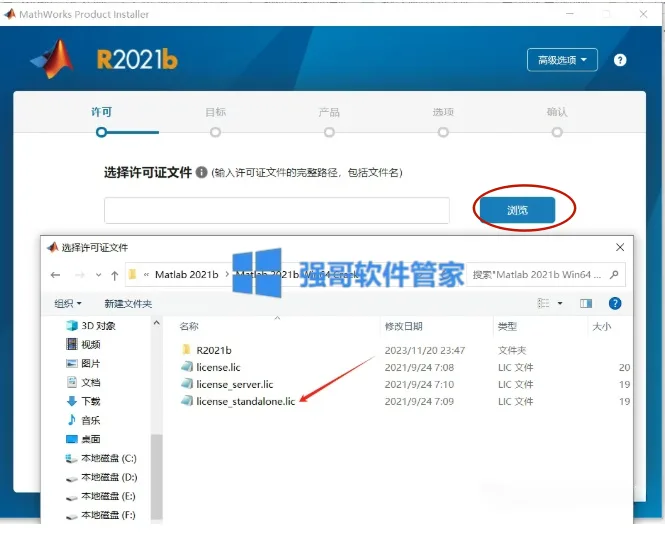The width and height of the screenshot is (665, 538).
Task: Select the 许可 step tab
Action: point(101,112)
